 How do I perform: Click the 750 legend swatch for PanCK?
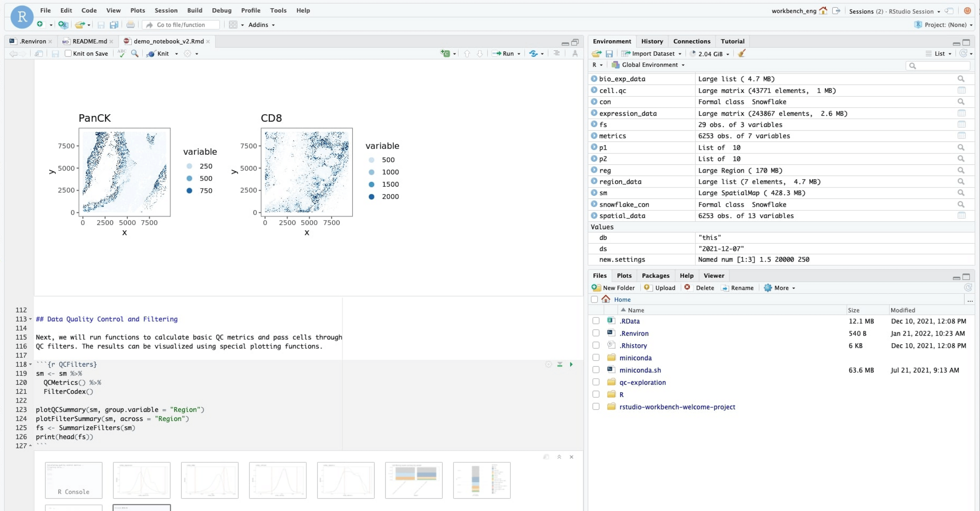click(x=190, y=191)
